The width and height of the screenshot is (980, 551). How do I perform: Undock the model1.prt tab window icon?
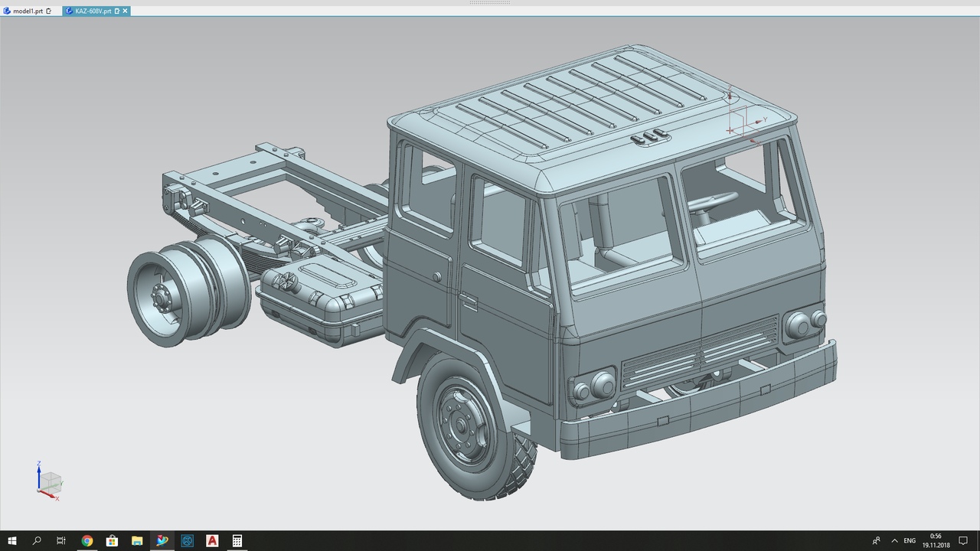click(x=49, y=11)
